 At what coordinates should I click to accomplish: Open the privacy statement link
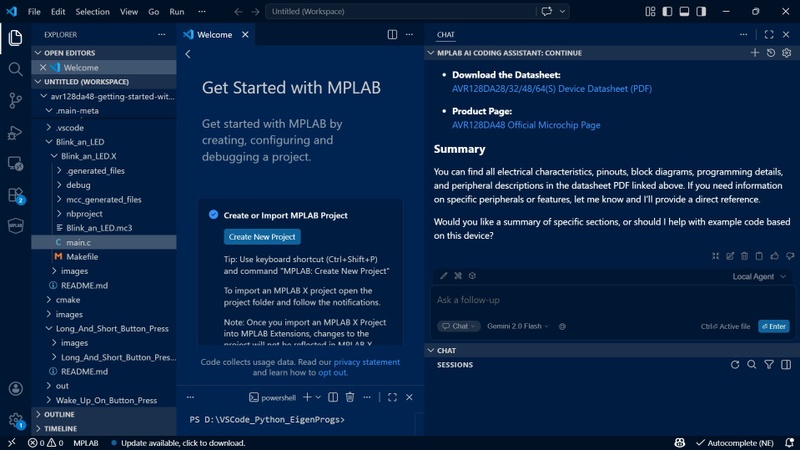pyautogui.click(x=367, y=362)
